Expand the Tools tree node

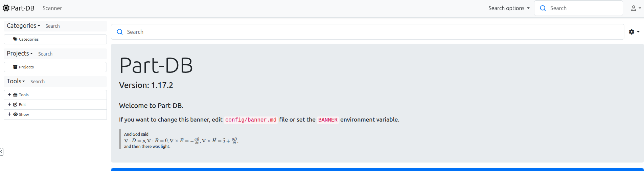[9, 95]
